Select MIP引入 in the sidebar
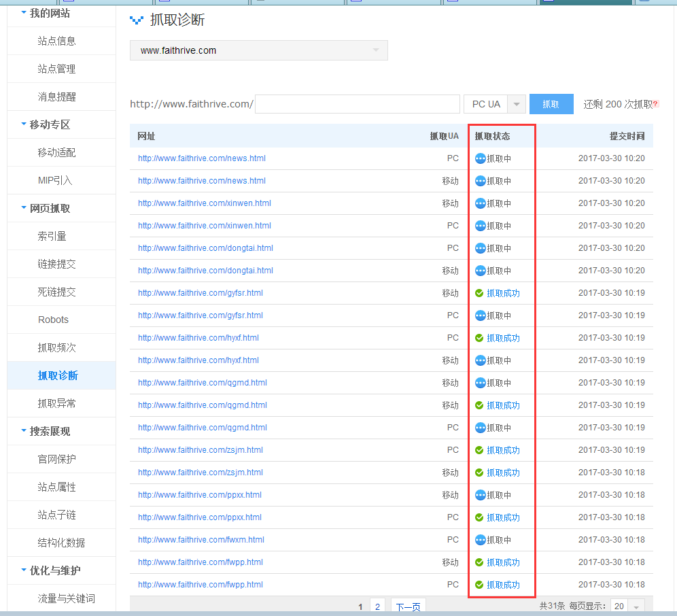The height and width of the screenshot is (616, 677). 55,180
